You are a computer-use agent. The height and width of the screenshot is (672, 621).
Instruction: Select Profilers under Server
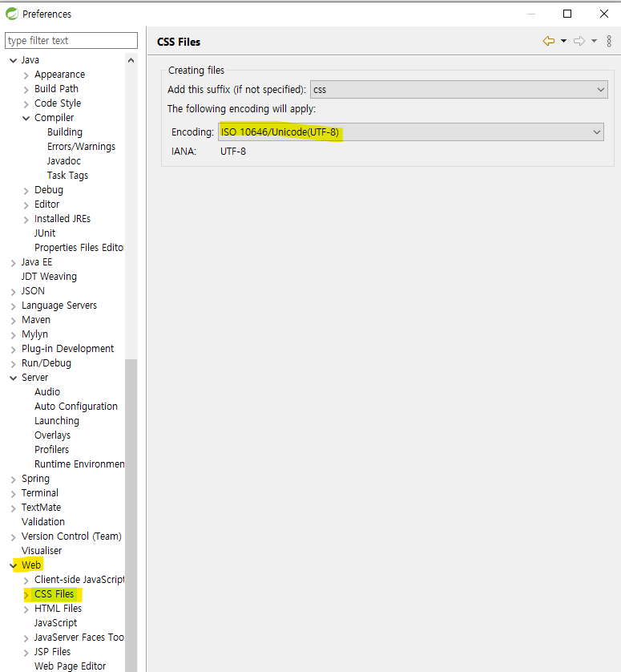click(x=52, y=450)
